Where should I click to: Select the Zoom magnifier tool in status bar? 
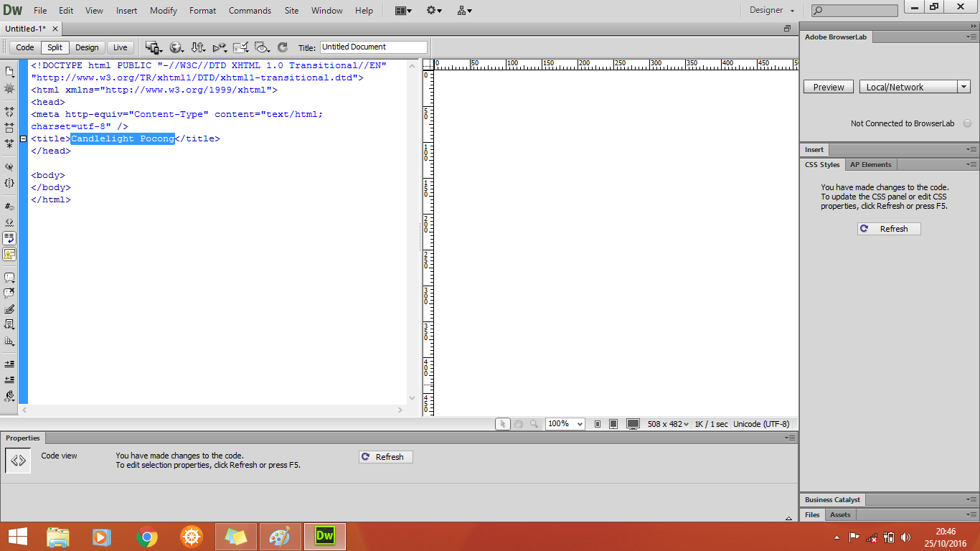(534, 424)
